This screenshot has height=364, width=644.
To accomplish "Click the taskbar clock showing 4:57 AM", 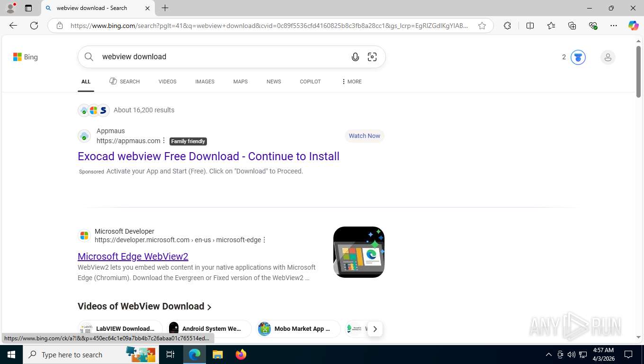I will (x=603, y=355).
